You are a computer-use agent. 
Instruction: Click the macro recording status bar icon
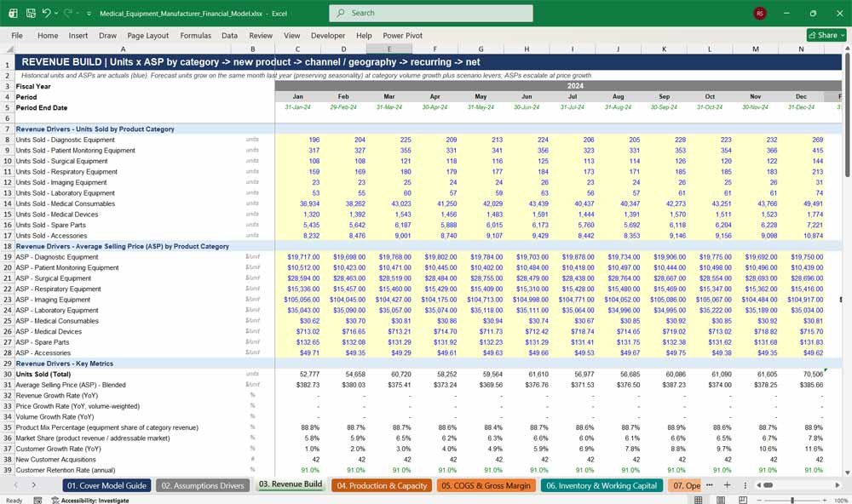(37, 501)
